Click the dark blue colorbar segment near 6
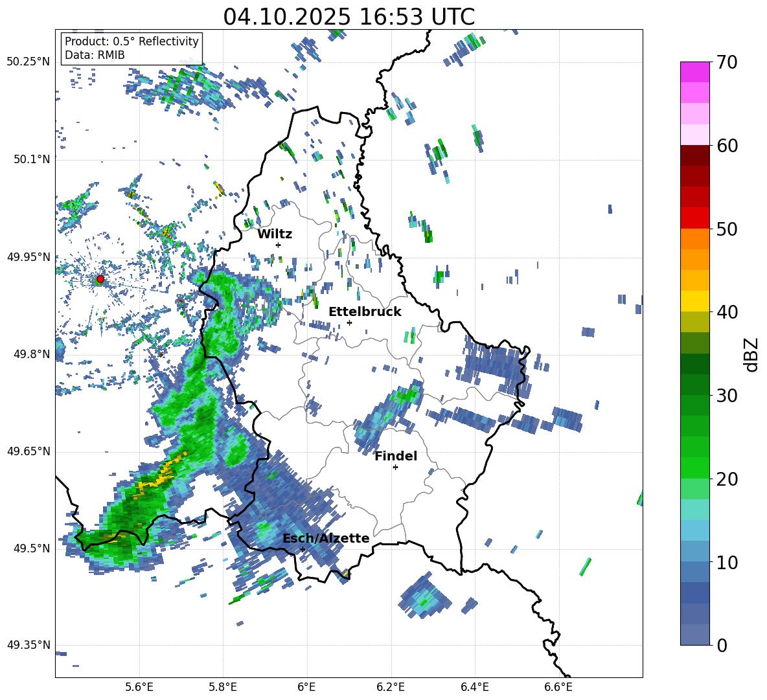Screen dimensions: 767x700 point(694,593)
